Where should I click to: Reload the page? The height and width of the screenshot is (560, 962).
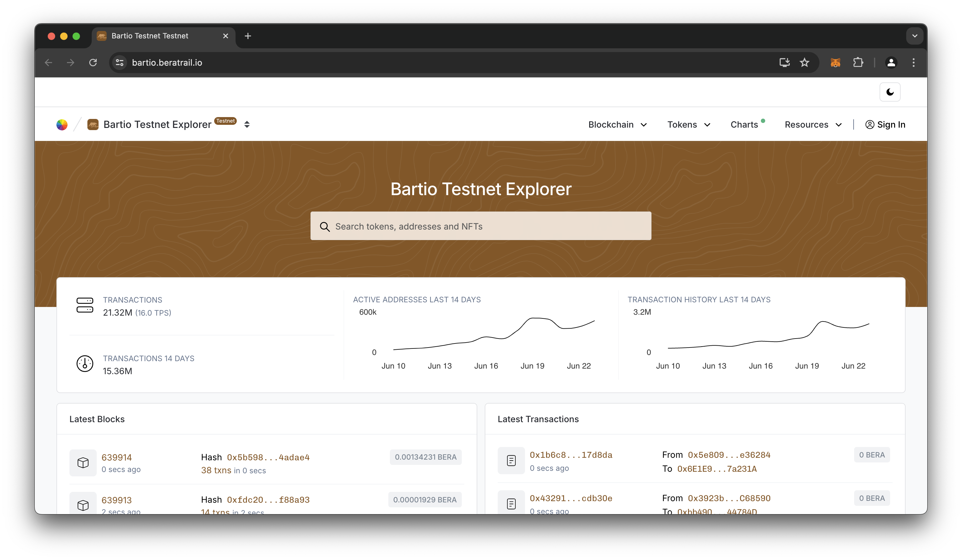[93, 63]
